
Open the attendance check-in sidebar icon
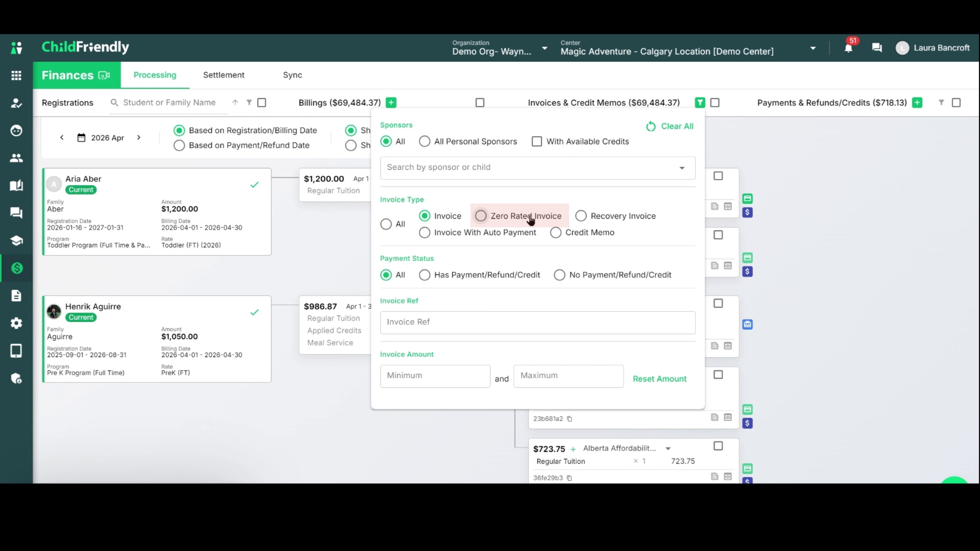pyautogui.click(x=16, y=103)
